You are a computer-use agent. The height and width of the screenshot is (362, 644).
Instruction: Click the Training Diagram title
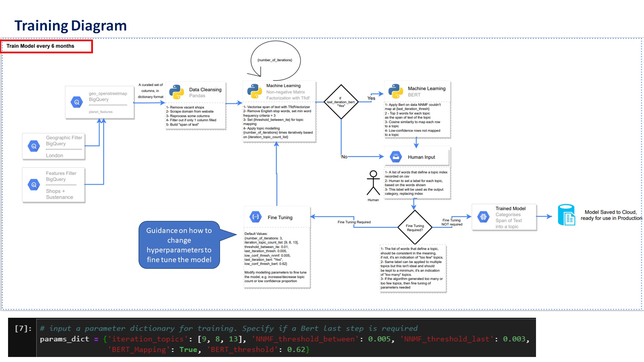(x=70, y=25)
